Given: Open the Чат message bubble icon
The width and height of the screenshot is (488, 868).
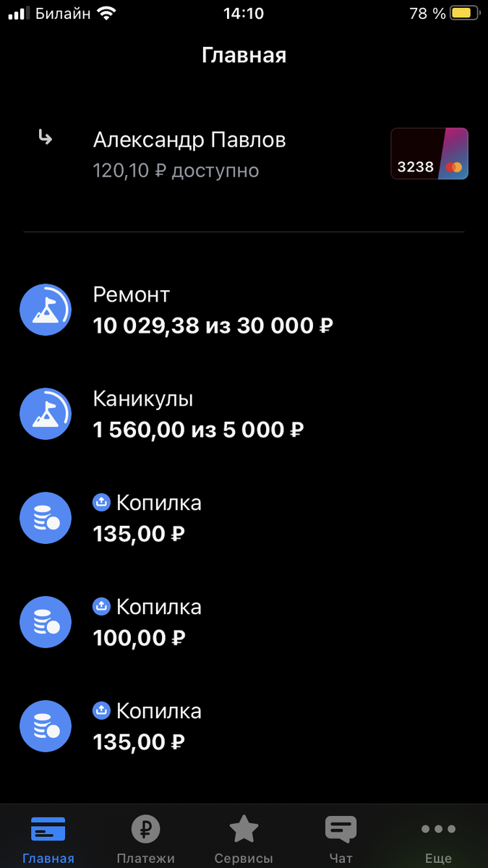Looking at the screenshot, I should click(341, 829).
